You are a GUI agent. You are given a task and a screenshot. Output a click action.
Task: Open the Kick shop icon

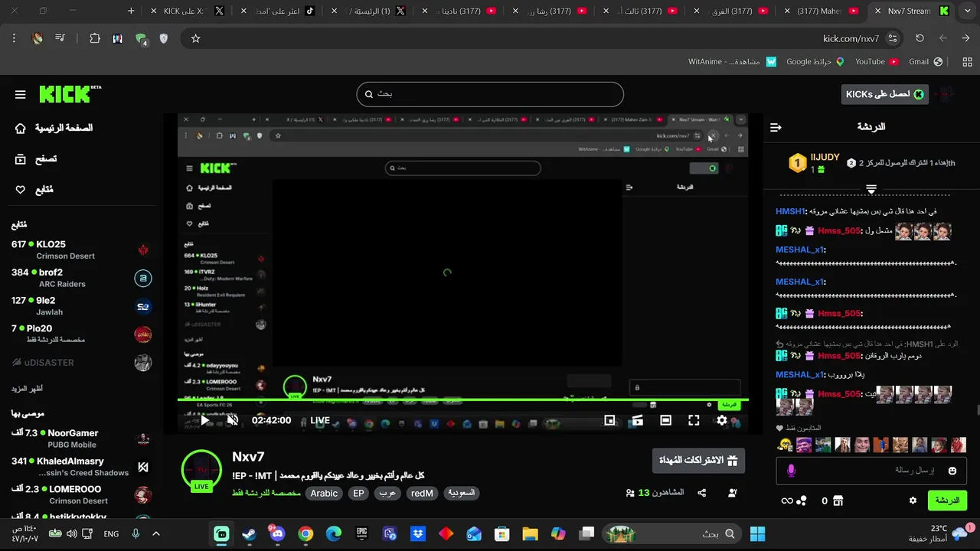pyautogui.click(x=838, y=500)
